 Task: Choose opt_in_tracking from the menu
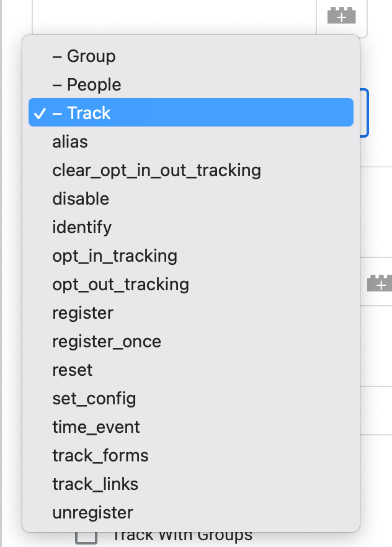tap(115, 256)
